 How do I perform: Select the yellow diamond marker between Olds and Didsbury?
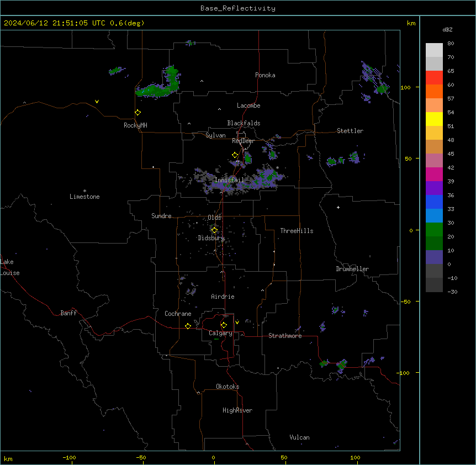click(214, 230)
